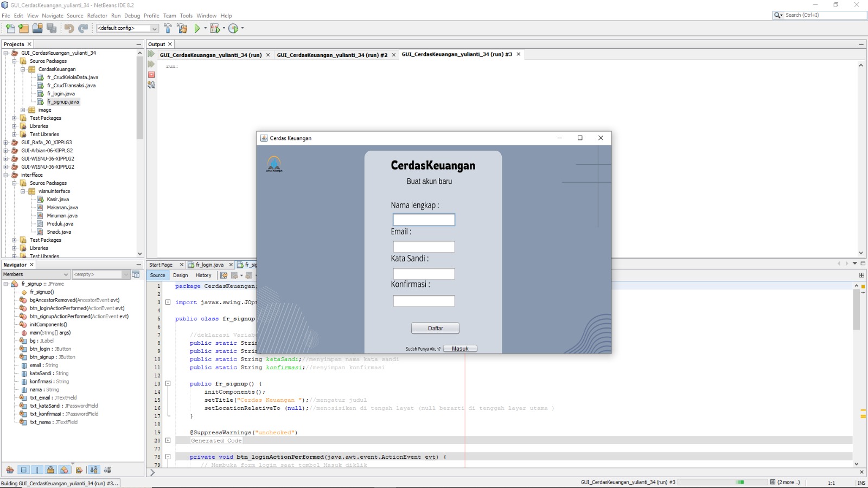Expand the image package node
Image resolution: width=868 pixels, height=488 pixels.
click(x=23, y=110)
